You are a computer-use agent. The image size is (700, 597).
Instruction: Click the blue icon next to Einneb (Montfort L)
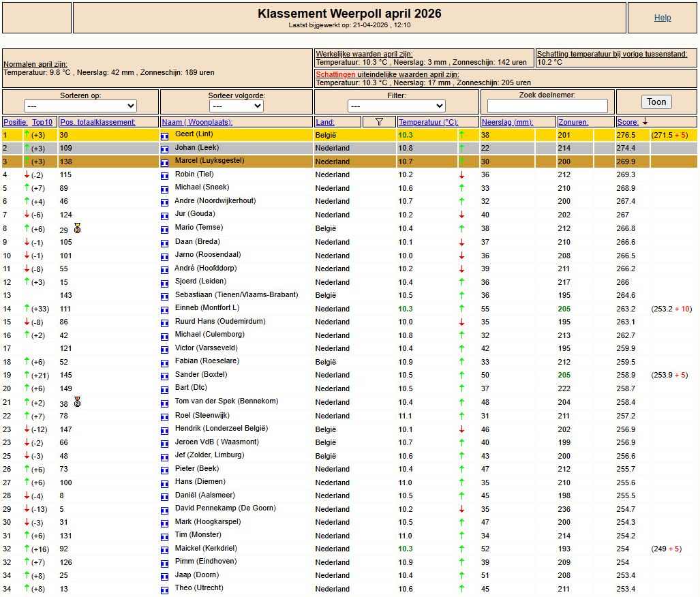pyautogui.click(x=164, y=309)
